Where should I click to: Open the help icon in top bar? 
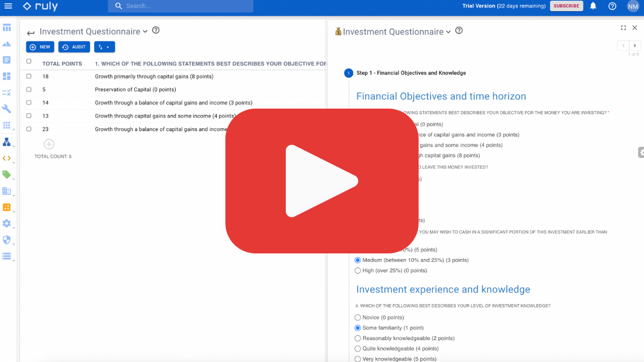point(612,6)
